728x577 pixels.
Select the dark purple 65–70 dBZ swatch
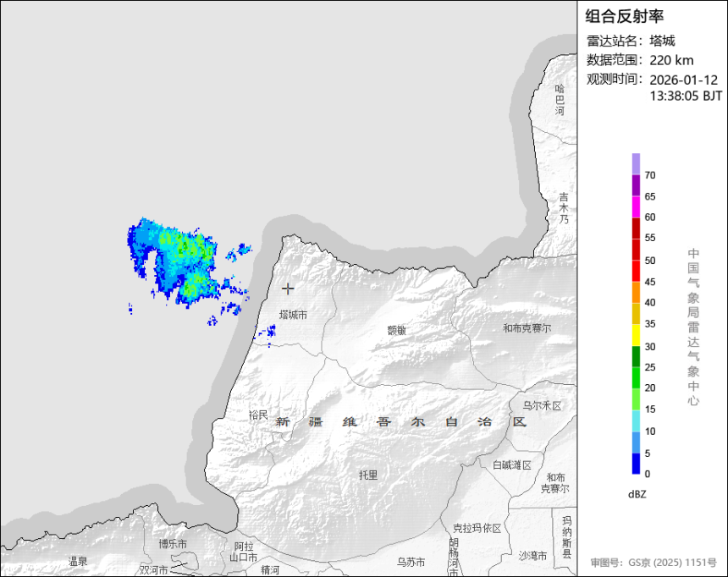pos(636,185)
